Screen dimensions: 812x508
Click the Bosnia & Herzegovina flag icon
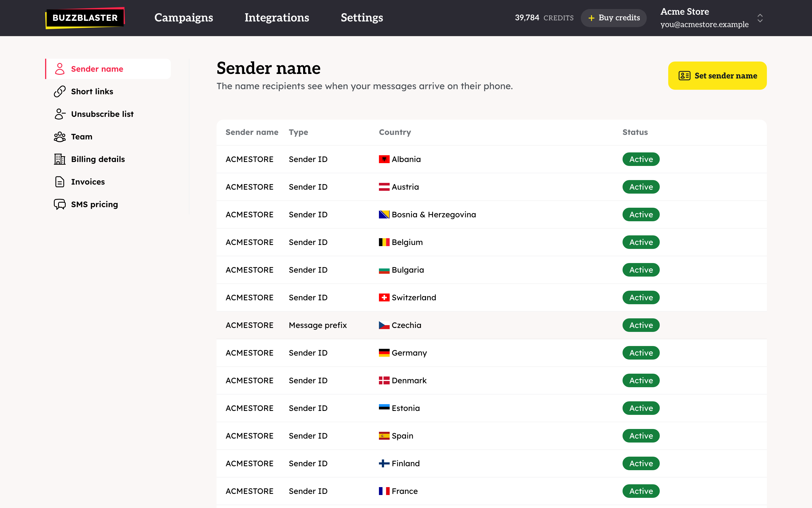[384, 214]
